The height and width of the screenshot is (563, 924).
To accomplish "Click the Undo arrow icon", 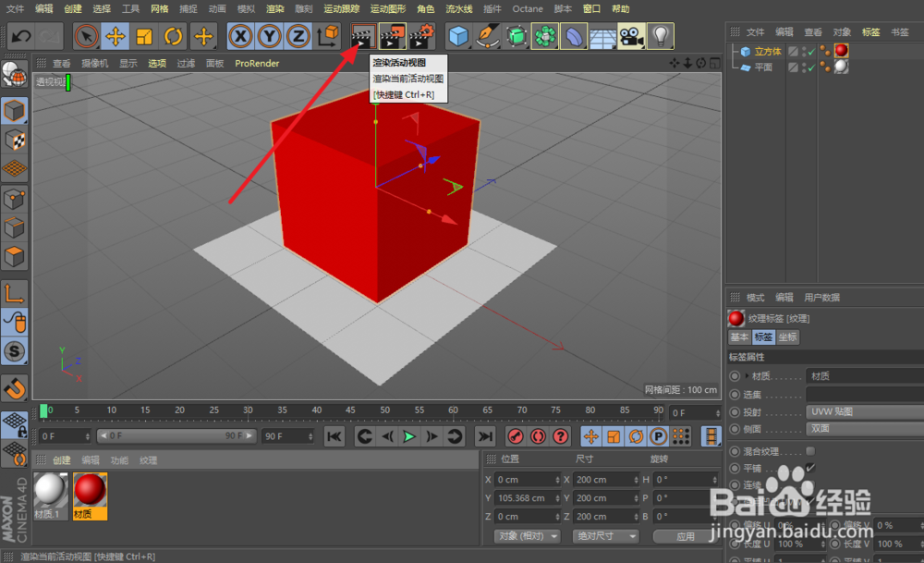I will pyautogui.click(x=21, y=37).
